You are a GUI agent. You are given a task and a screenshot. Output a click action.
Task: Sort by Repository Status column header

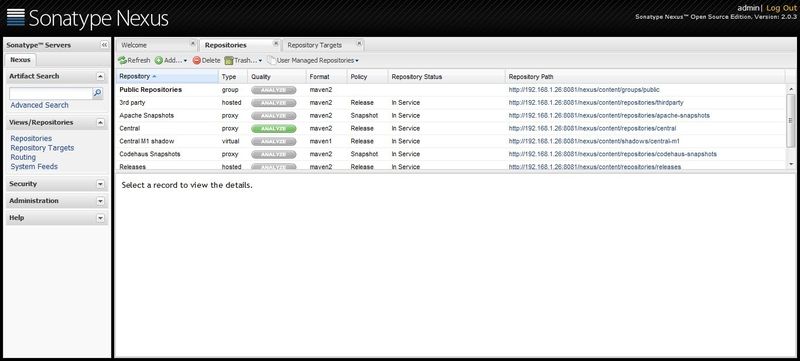click(x=446, y=76)
